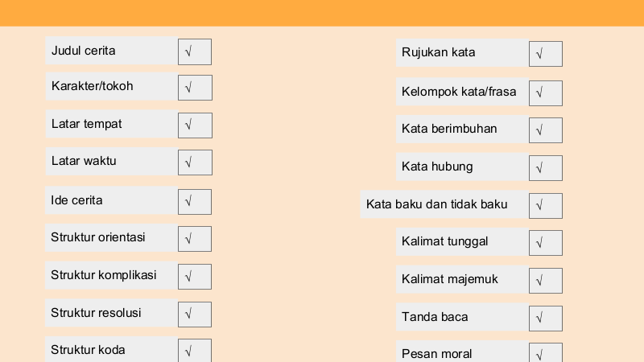Uncheck the Karakter/tokoh checkbox
This screenshot has width=644, height=362.
click(x=195, y=88)
